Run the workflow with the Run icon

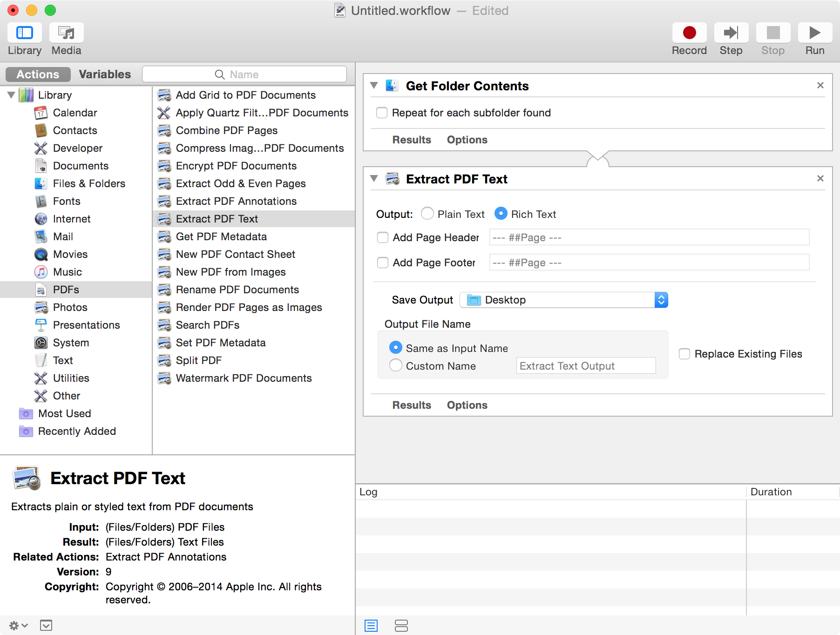coord(815,33)
